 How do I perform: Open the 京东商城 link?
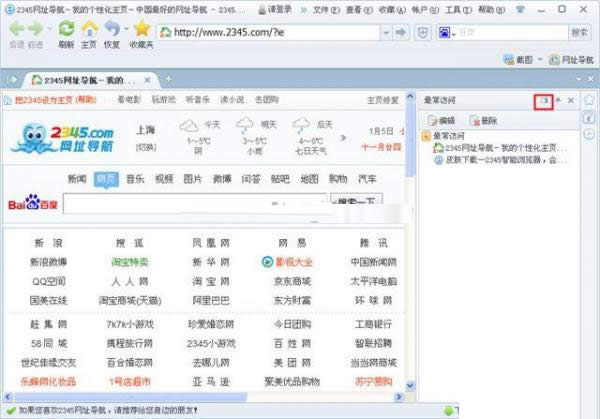pyautogui.click(x=292, y=282)
